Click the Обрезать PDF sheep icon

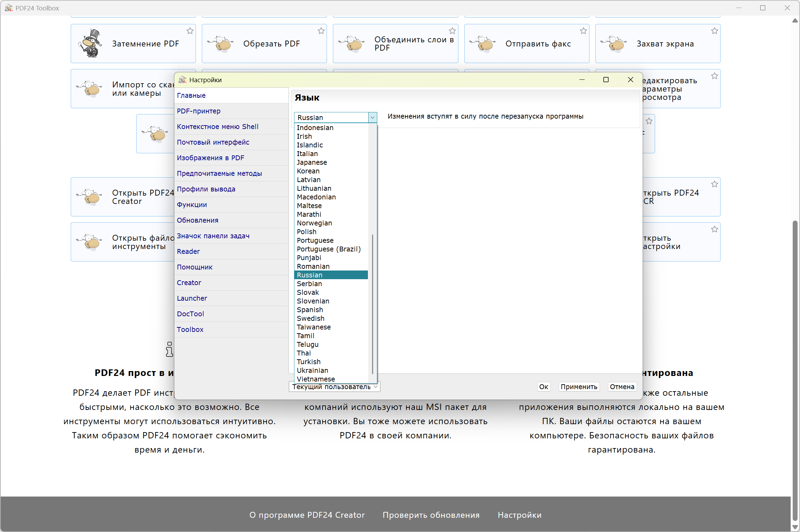pyautogui.click(x=221, y=44)
